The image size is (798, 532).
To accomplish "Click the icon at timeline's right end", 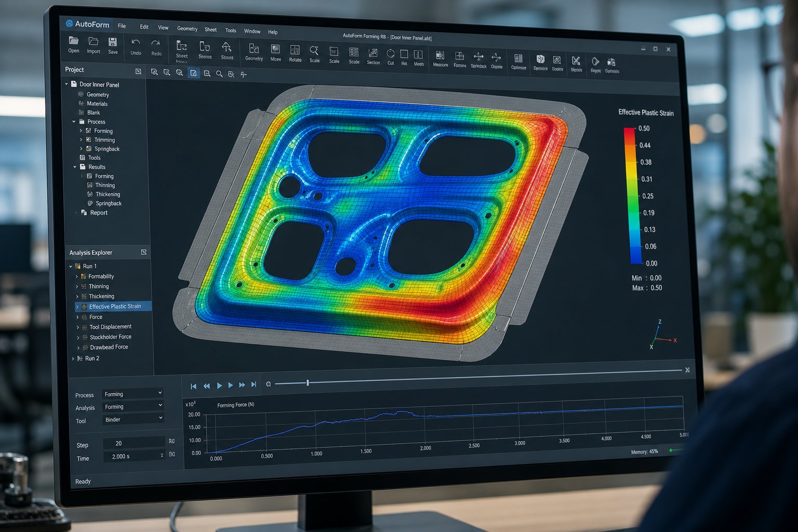I will (x=687, y=370).
